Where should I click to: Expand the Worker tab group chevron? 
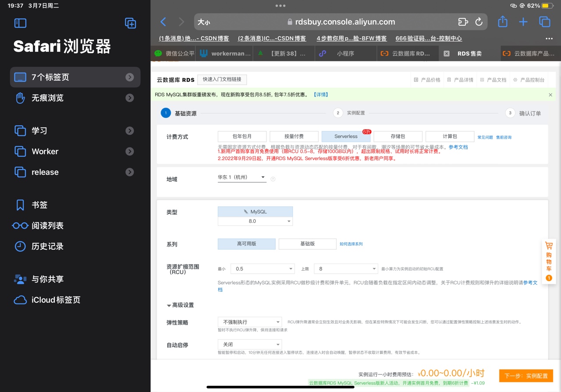(130, 152)
